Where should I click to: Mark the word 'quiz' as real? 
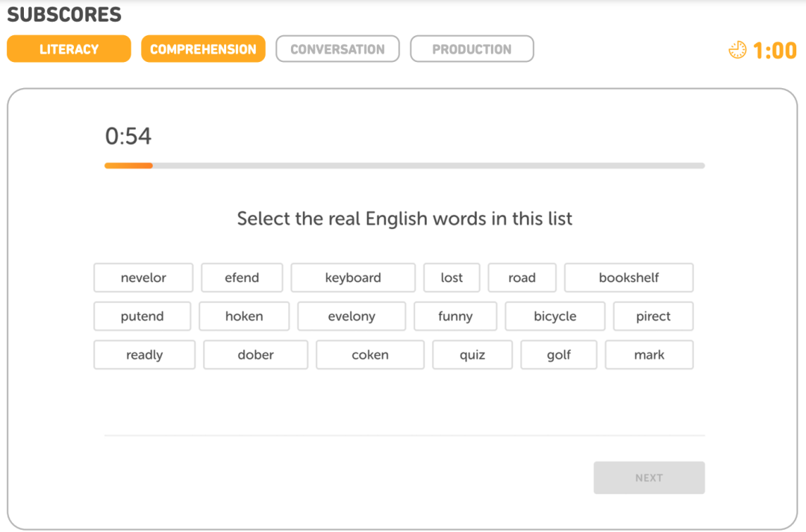pyautogui.click(x=472, y=355)
